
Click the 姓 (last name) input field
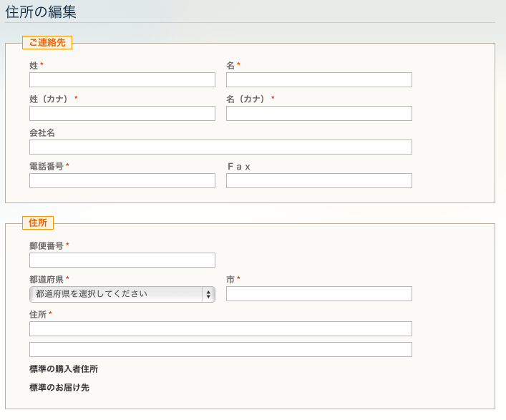(x=122, y=79)
